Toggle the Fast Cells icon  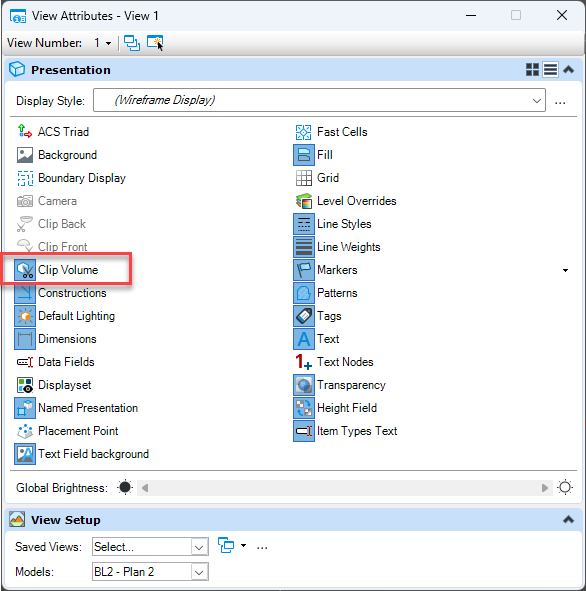[x=304, y=132]
